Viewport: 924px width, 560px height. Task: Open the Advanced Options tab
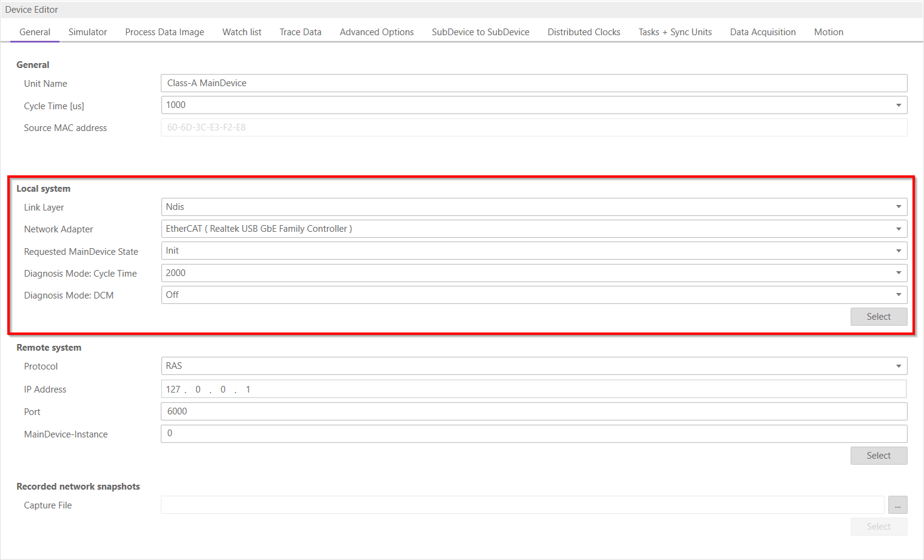click(x=376, y=32)
